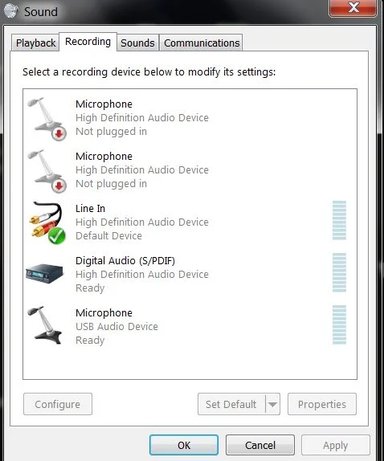The height and width of the screenshot is (461, 384).
Task: Switch to the Playback tab
Action: pyautogui.click(x=36, y=43)
